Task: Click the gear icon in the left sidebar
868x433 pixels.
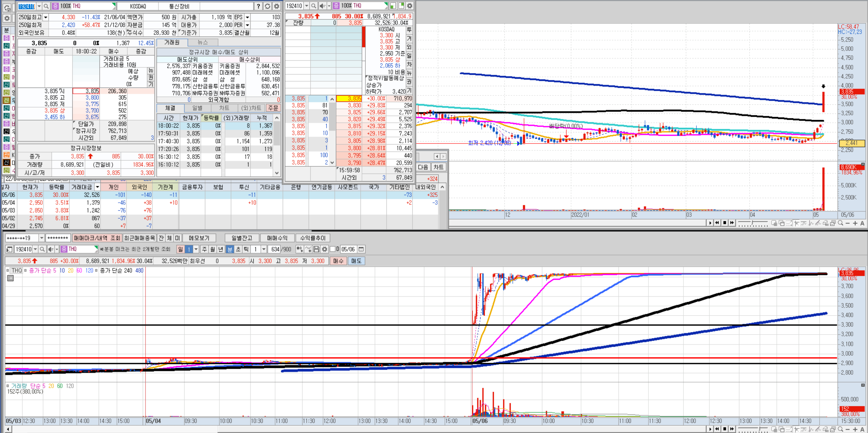Action: click(7, 18)
